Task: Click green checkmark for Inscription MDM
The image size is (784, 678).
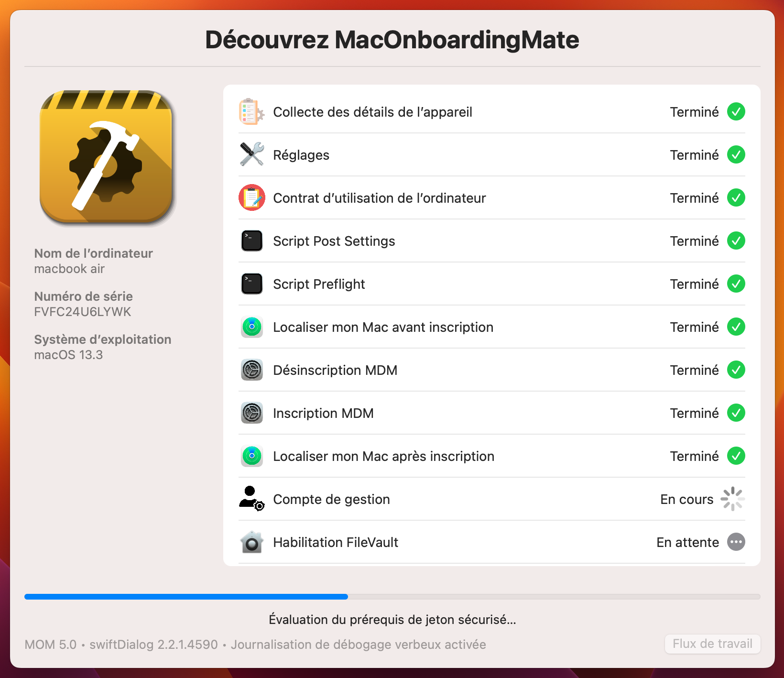Action: point(736,413)
